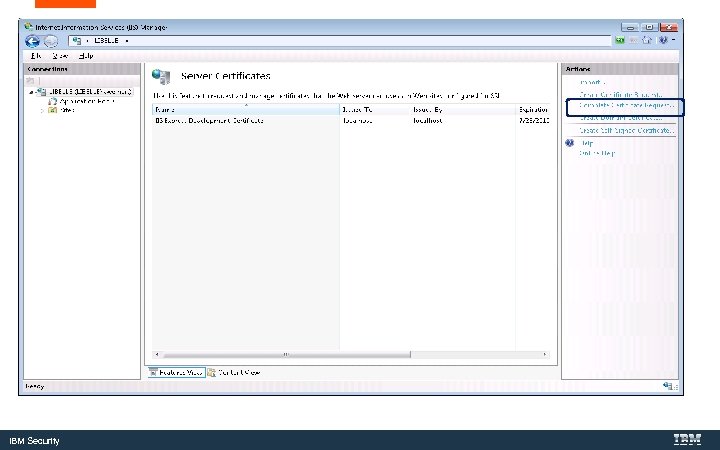Go to Home via the house icon
The image size is (720, 450).
647,40
